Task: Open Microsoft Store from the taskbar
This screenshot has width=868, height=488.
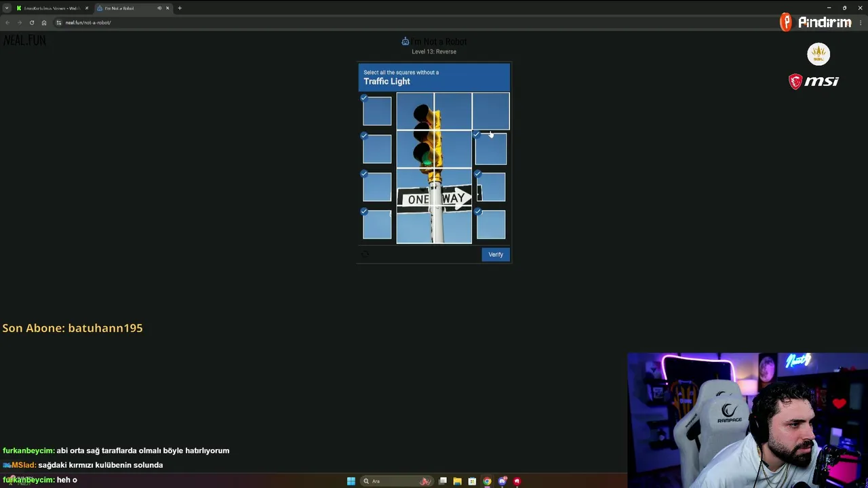Action: (x=473, y=481)
